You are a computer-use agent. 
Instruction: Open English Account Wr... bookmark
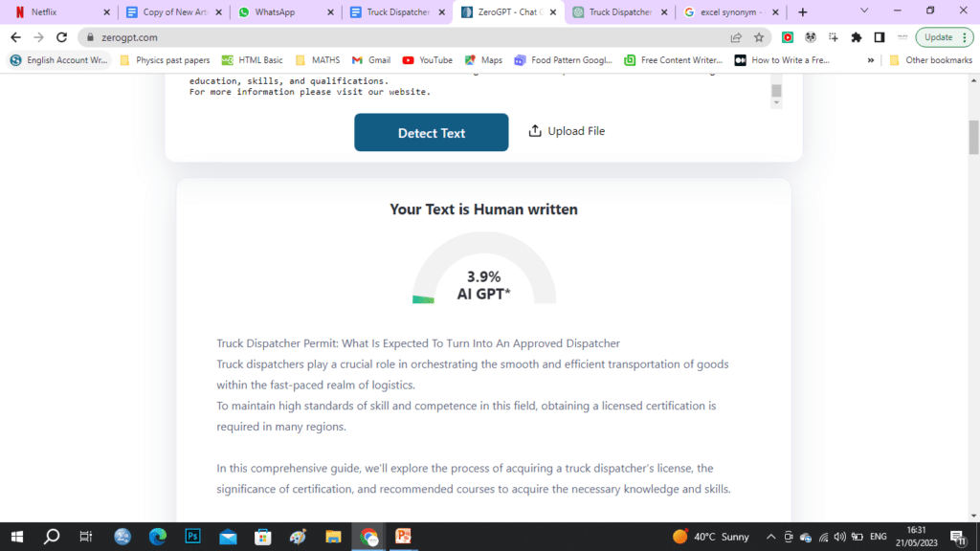point(59,60)
